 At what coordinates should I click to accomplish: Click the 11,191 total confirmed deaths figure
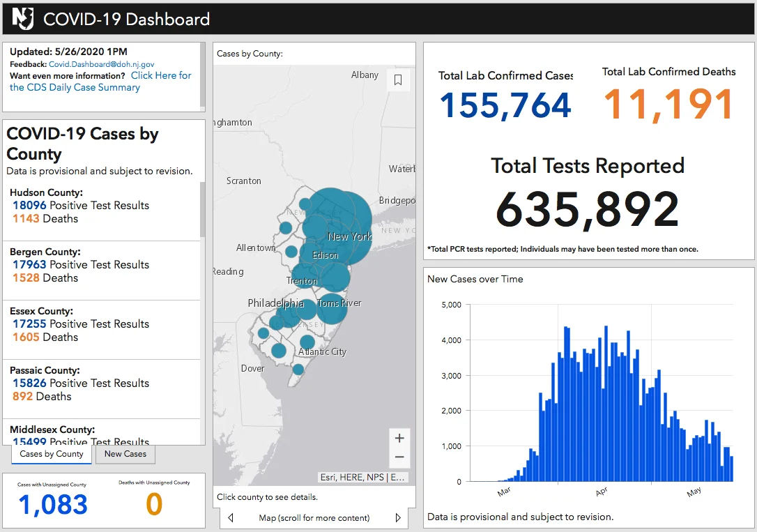[x=668, y=105]
